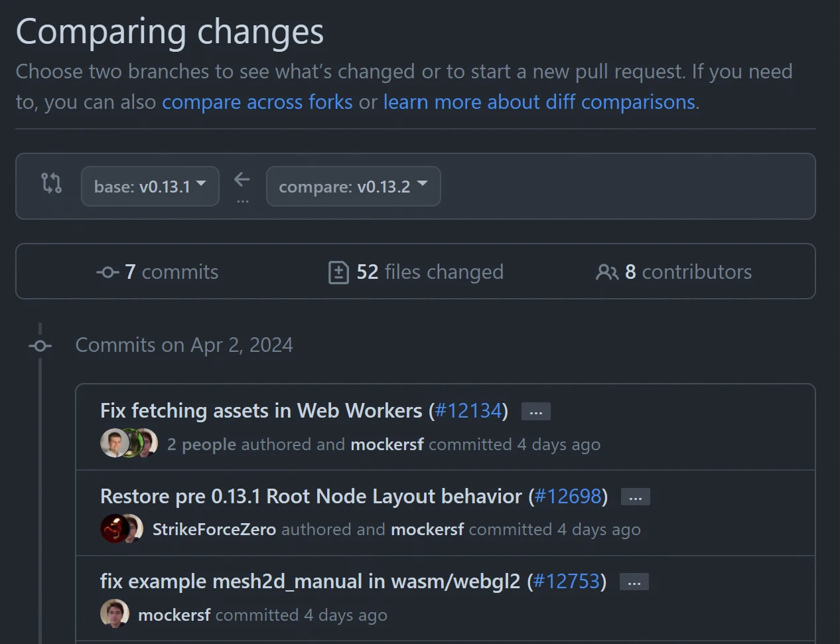The image size is (840, 644).
Task: Follow the learn more about diff comparisons link
Action: [x=539, y=102]
